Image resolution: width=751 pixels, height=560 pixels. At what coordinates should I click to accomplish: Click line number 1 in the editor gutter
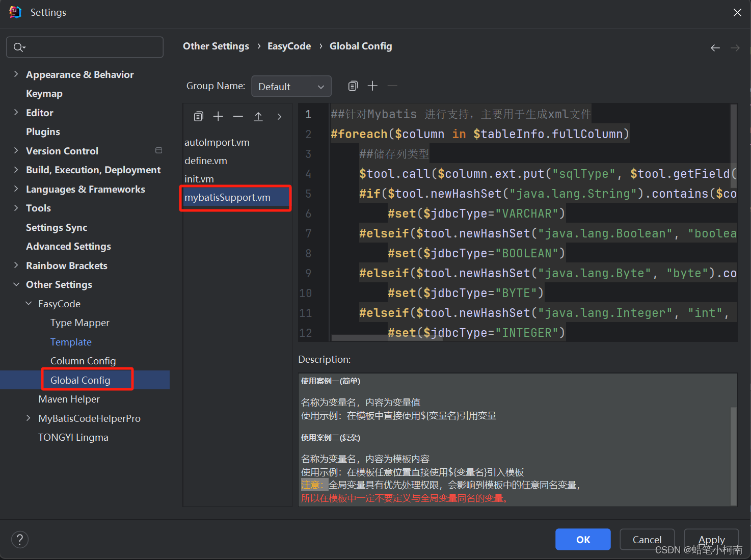(x=308, y=114)
